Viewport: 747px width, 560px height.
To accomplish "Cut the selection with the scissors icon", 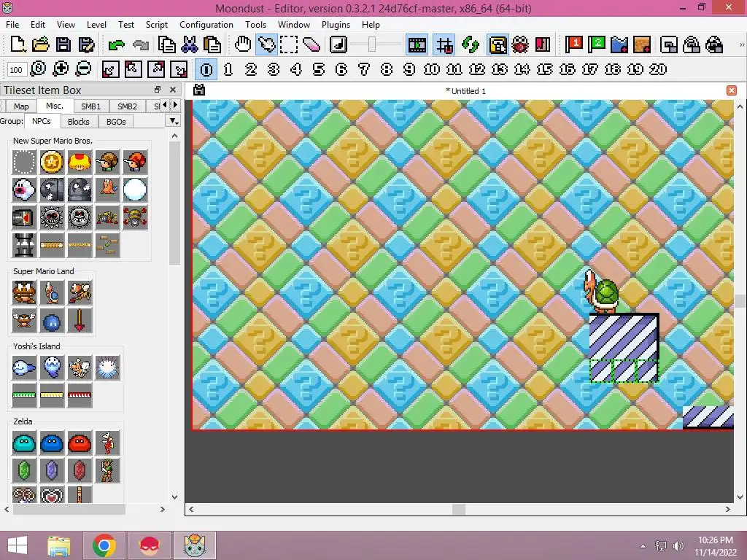I will tap(189, 44).
